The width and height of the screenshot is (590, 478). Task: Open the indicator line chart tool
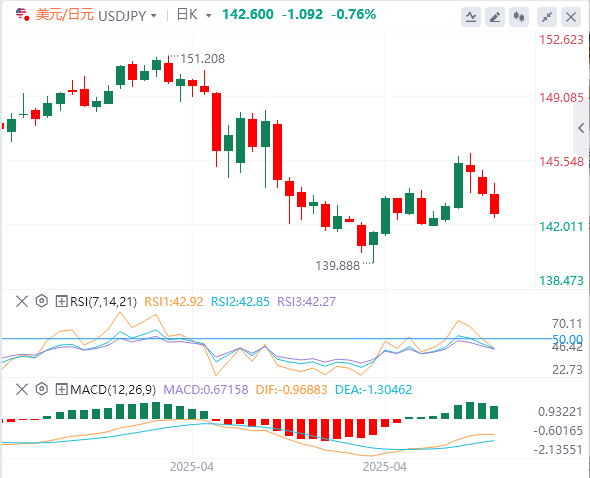[x=471, y=17]
